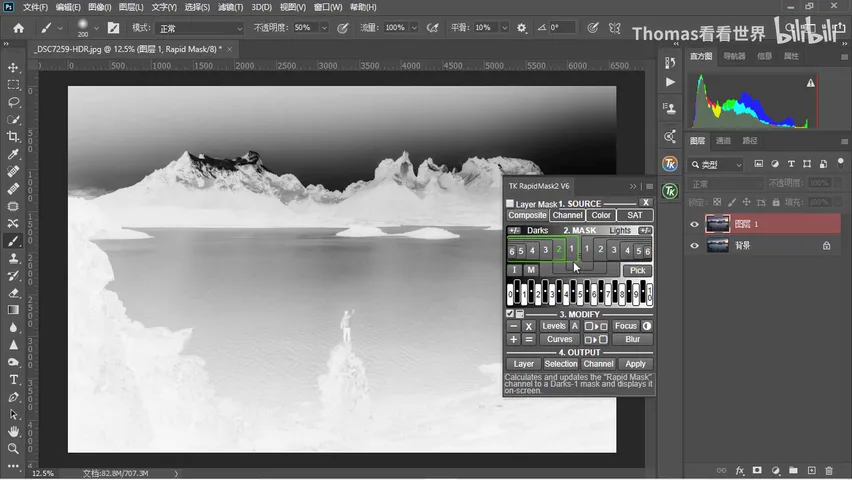852x480 pixels.
Task: Toggle layer filter switch on
Action: pyautogui.click(x=841, y=163)
